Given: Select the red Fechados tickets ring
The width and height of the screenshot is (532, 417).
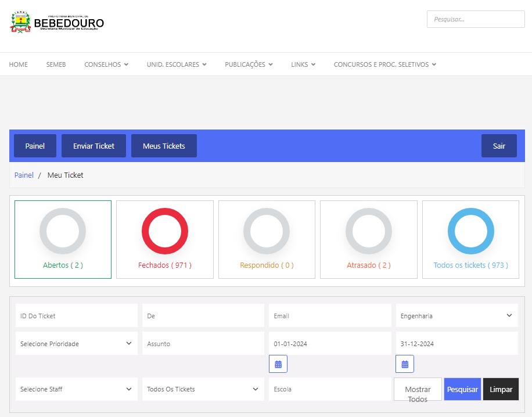Looking at the screenshot, I should click(x=165, y=231).
